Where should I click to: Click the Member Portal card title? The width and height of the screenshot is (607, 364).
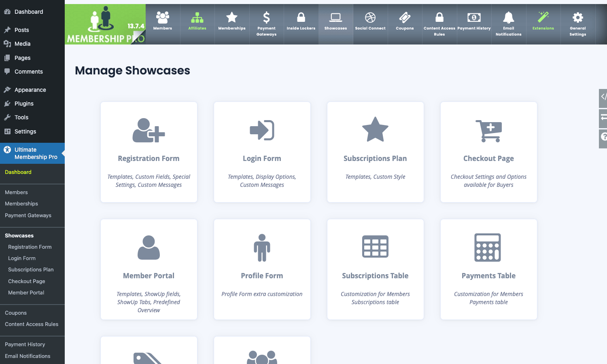point(149,276)
